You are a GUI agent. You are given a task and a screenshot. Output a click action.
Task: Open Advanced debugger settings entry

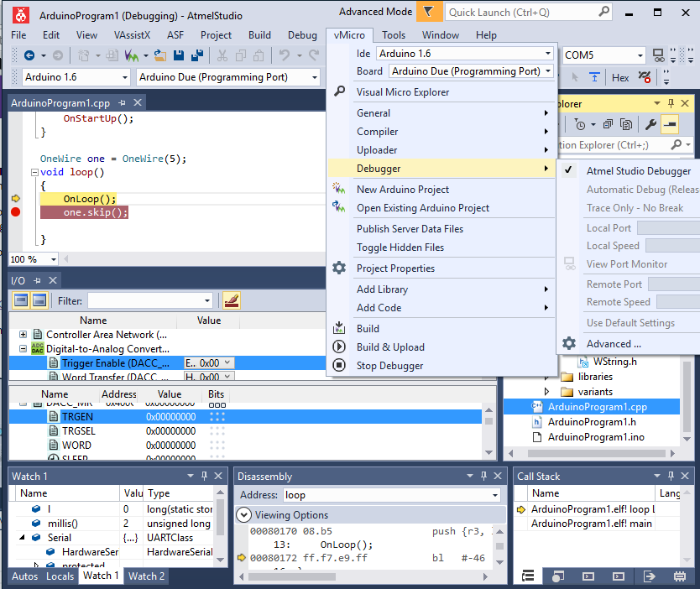coord(614,343)
